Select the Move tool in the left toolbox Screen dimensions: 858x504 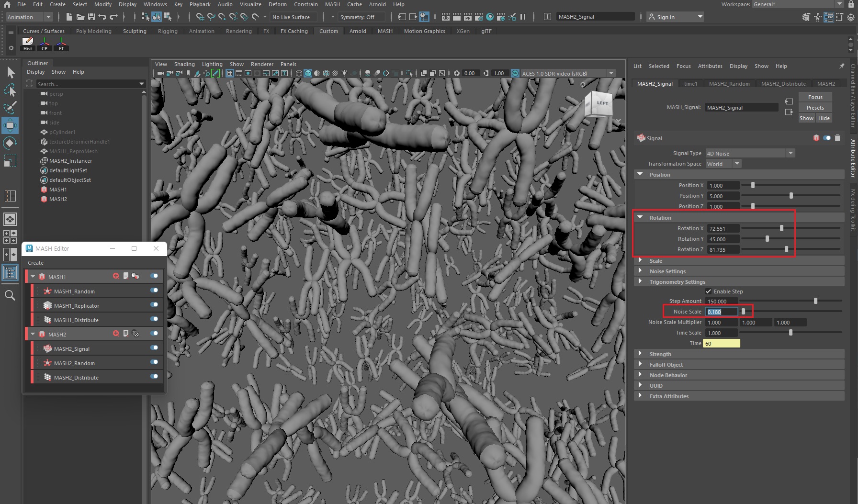pyautogui.click(x=10, y=125)
